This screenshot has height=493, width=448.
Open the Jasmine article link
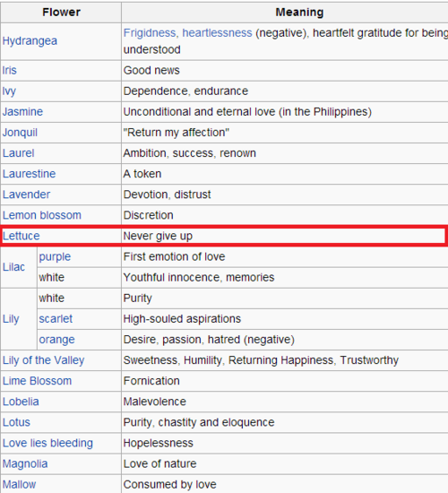click(x=22, y=112)
